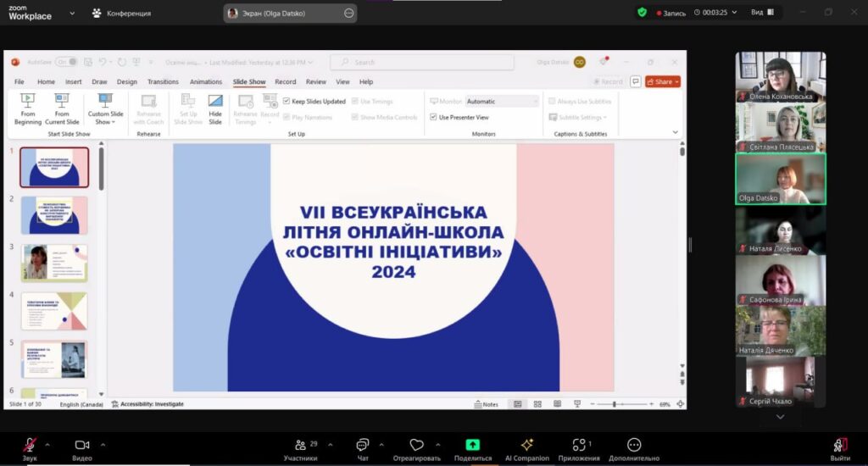Collapse the ribbon with the chevron
This screenshot has width=868, height=466.
tap(675, 132)
